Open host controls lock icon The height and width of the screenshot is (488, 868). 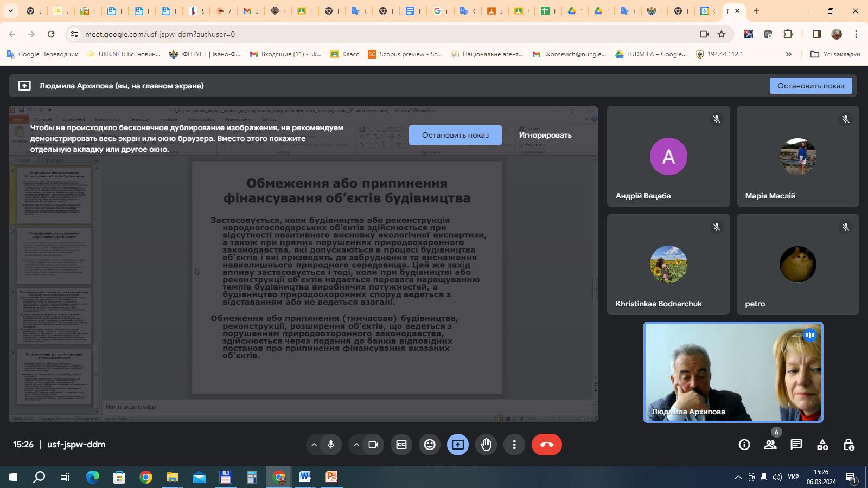pyautogui.click(x=848, y=445)
